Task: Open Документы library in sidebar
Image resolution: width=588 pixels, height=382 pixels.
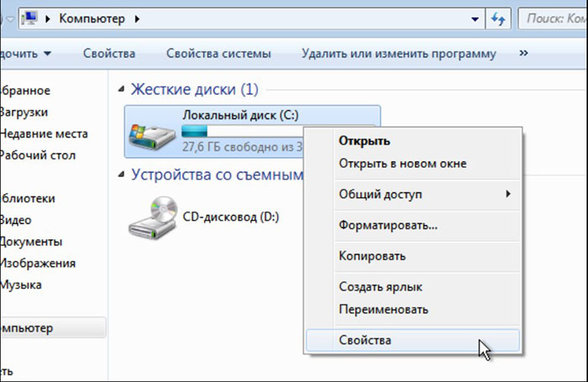Action: click(31, 242)
